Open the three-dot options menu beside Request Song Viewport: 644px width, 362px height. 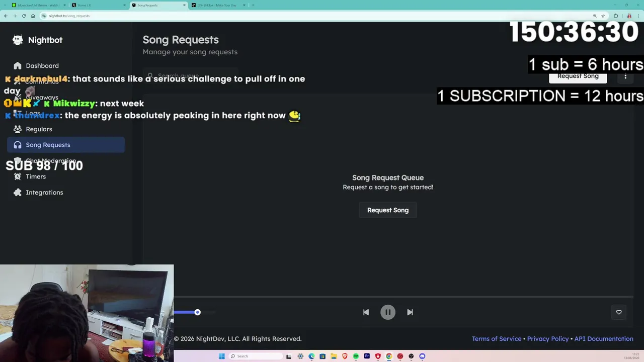tap(625, 76)
